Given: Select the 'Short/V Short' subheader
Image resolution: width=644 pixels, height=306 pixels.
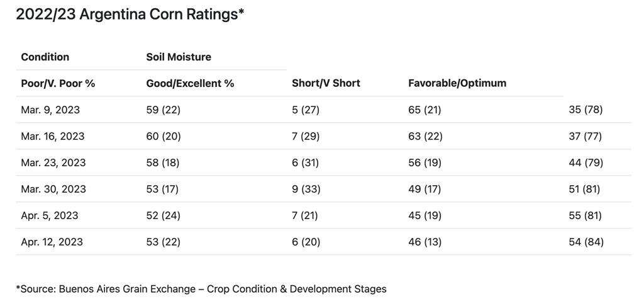Looking at the screenshot, I should tap(326, 83).
